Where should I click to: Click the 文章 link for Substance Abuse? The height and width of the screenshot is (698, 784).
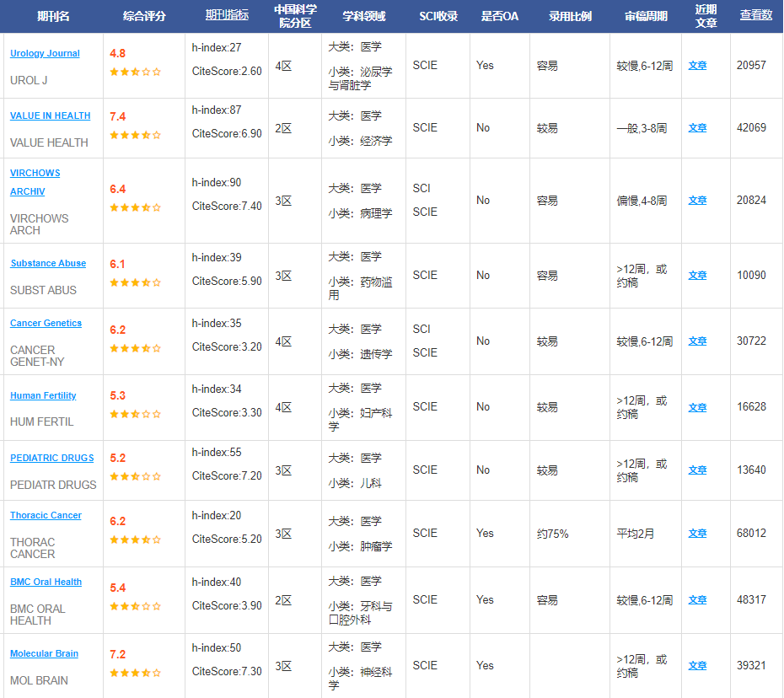(697, 276)
